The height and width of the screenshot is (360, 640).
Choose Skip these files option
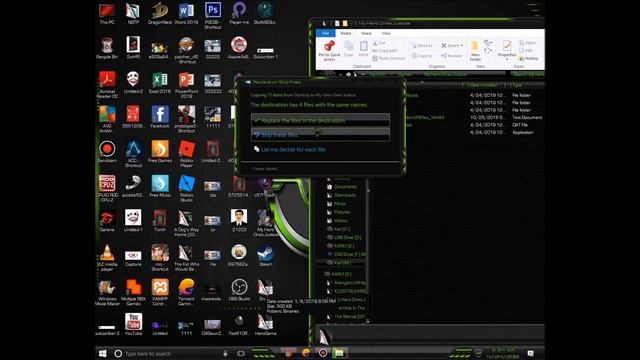click(320, 135)
